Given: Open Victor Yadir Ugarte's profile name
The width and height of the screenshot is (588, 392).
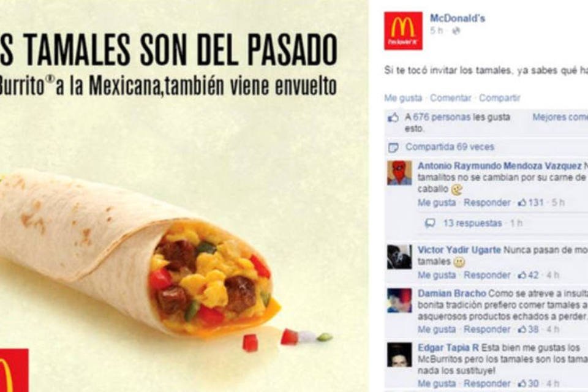Looking at the screenshot, I should [x=459, y=250].
